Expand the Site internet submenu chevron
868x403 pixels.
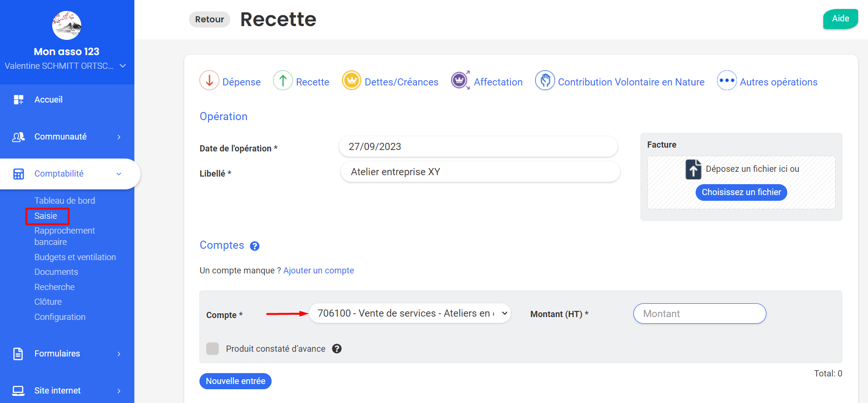119,391
